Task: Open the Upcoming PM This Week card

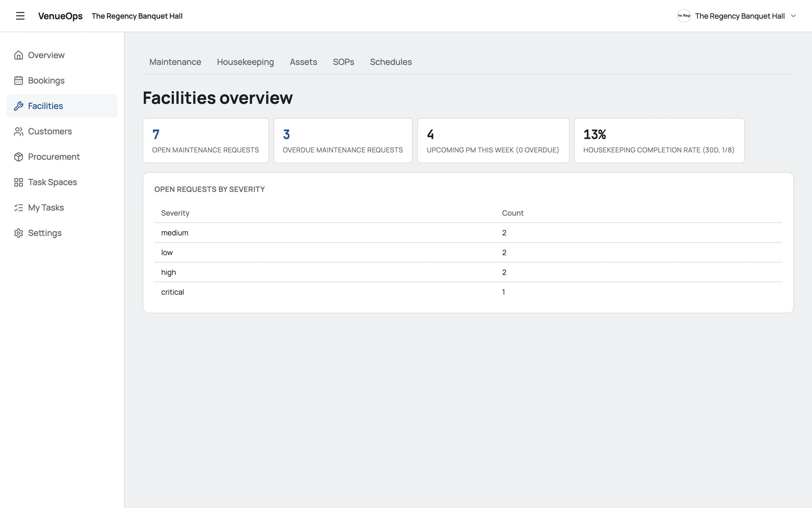Action: (493, 141)
